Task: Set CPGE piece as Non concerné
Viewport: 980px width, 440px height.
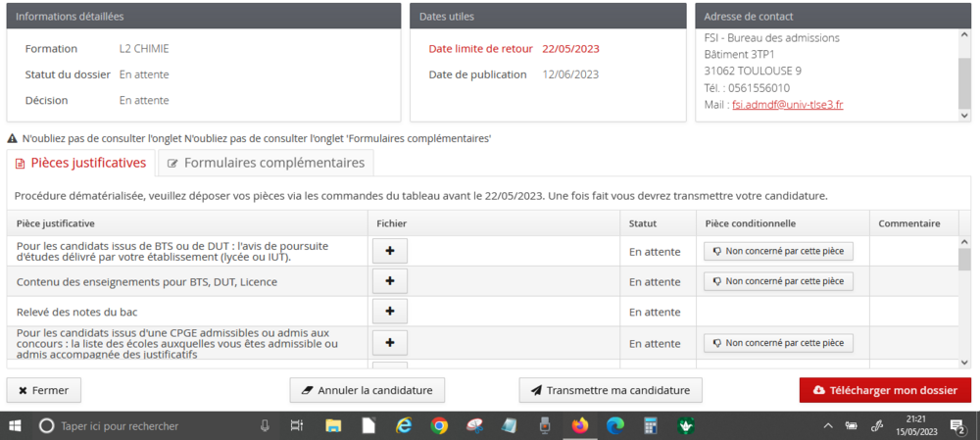Action: (x=778, y=343)
